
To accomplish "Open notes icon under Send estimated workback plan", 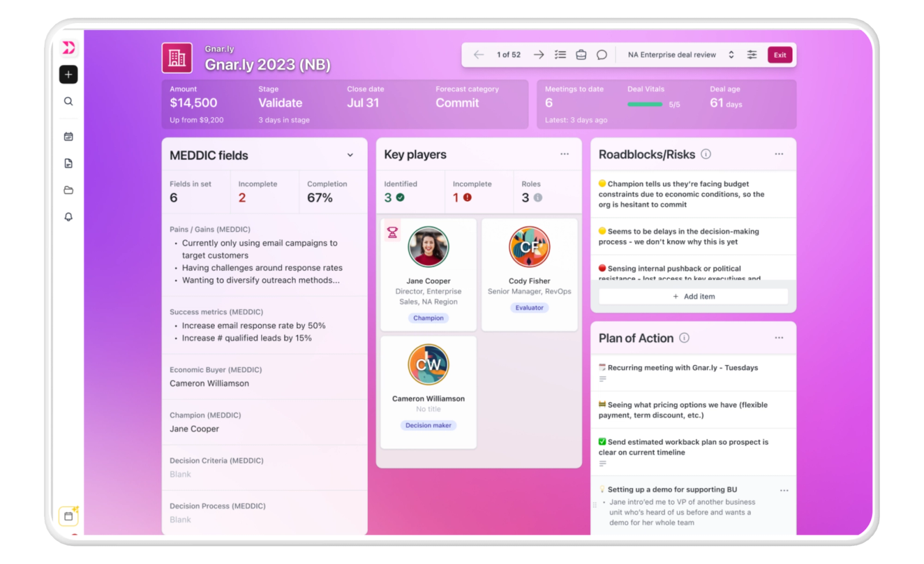I will (602, 463).
